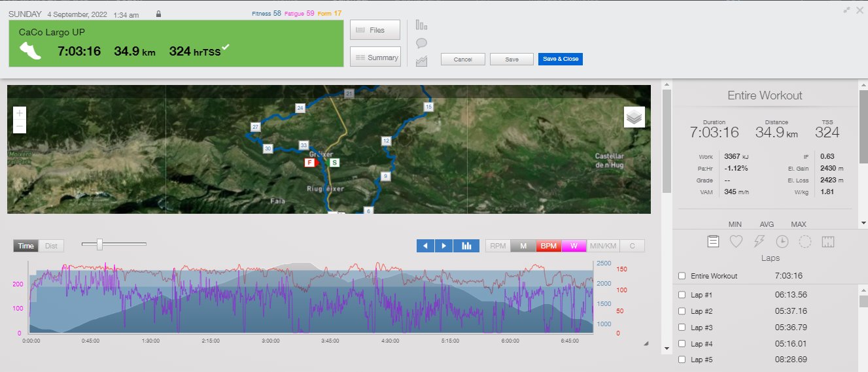Click the TSS completed checkmark icon
The height and width of the screenshot is (372, 868).
[x=225, y=46]
